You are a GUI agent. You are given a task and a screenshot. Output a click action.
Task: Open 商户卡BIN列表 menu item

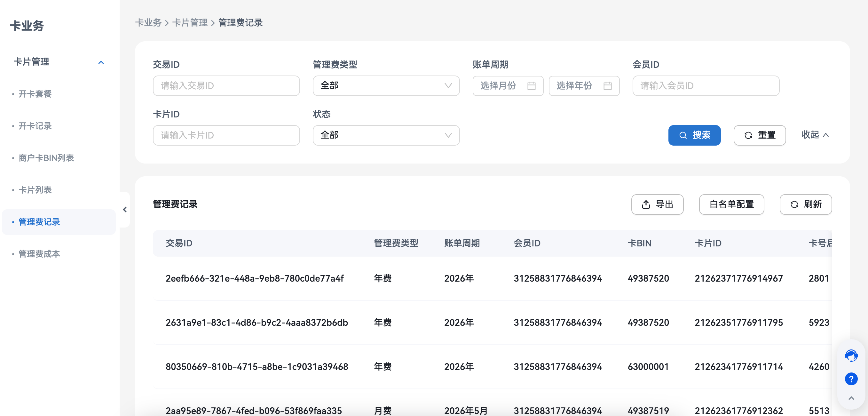[x=46, y=158]
